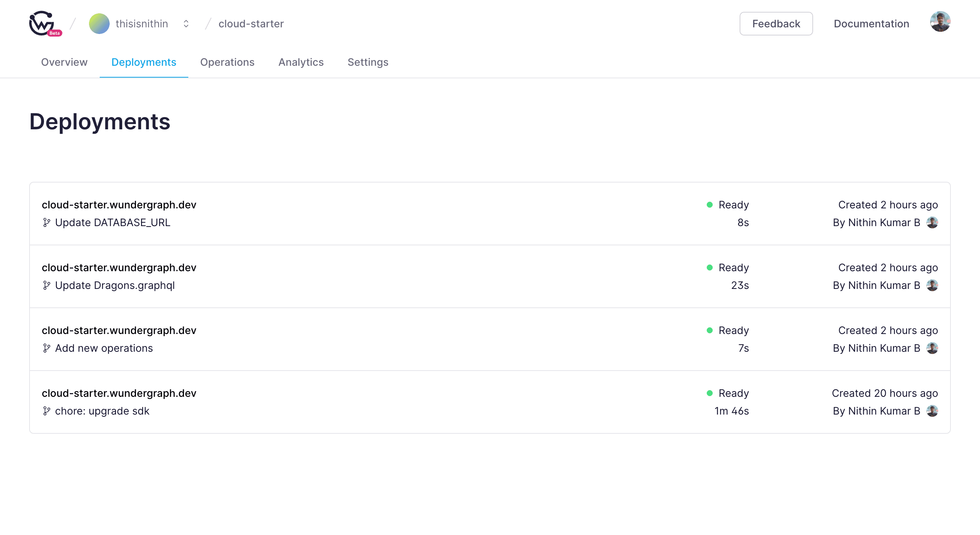Screen dimensions: 980x535
Task: Click the 1m 46s build duration
Action: pyautogui.click(x=731, y=411)
